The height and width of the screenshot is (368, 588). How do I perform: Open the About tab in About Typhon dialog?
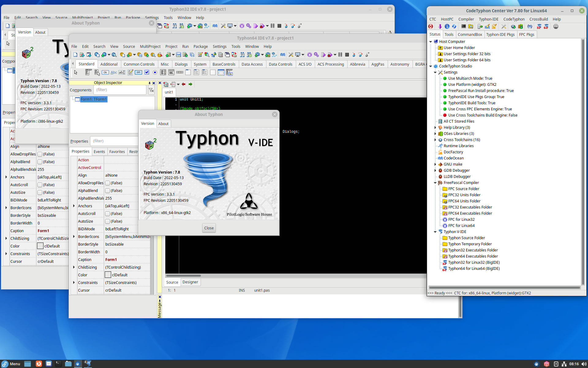coord(163,124)
